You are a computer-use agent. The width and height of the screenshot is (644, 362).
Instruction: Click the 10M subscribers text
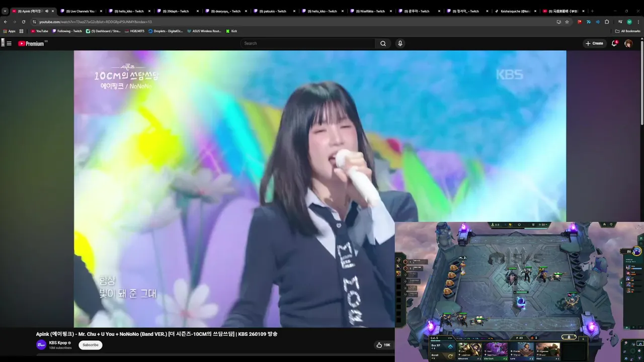point(60,348)
